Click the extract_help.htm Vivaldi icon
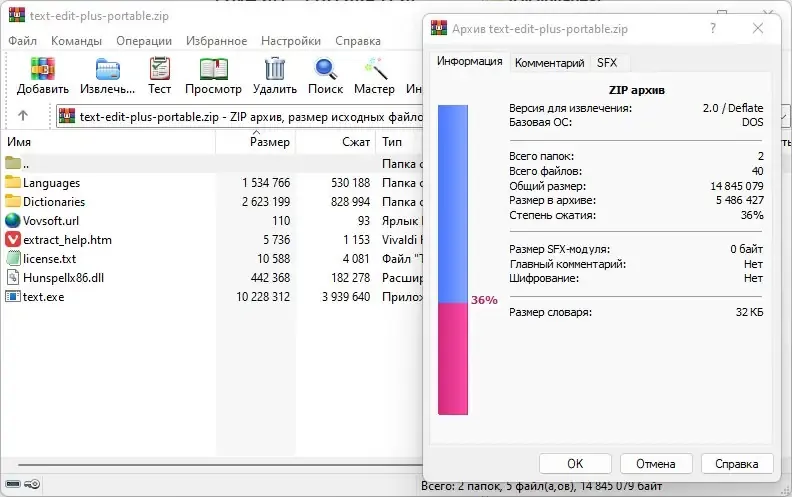 tap(13, 239)
